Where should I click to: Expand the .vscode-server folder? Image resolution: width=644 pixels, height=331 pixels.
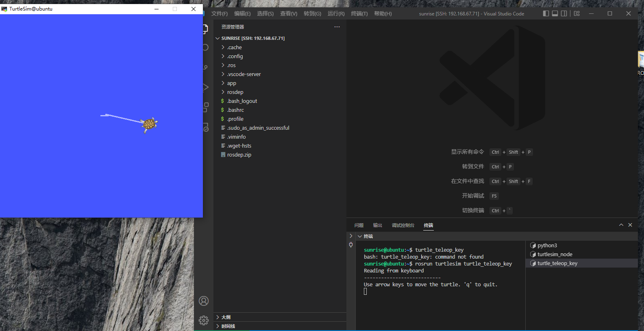pos(223,74)
